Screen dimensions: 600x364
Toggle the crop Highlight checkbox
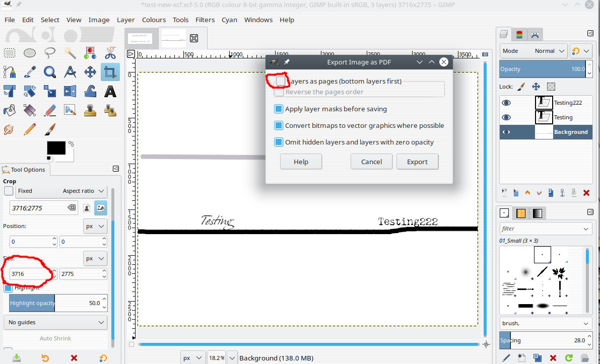tap(8, 287)
